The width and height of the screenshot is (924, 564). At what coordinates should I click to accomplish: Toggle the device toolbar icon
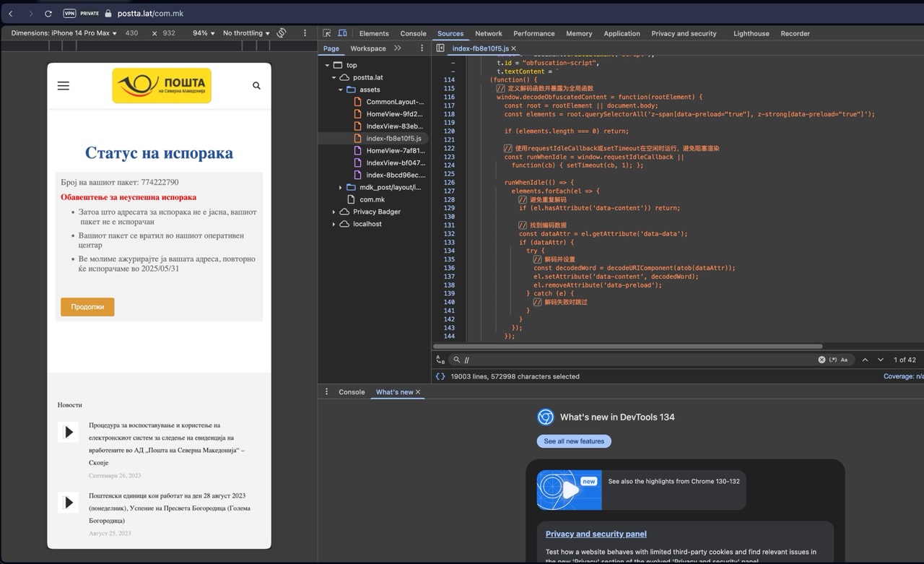[342, 33]
